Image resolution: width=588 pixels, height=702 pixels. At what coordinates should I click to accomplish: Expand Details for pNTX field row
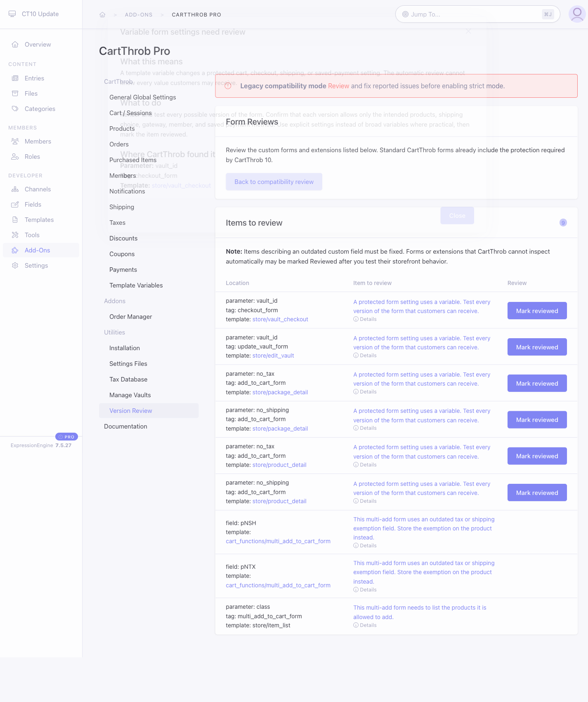tap(365, 590)
